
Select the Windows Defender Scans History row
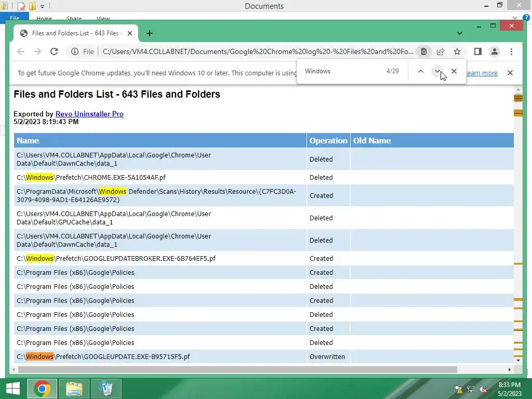coord(263,195)
